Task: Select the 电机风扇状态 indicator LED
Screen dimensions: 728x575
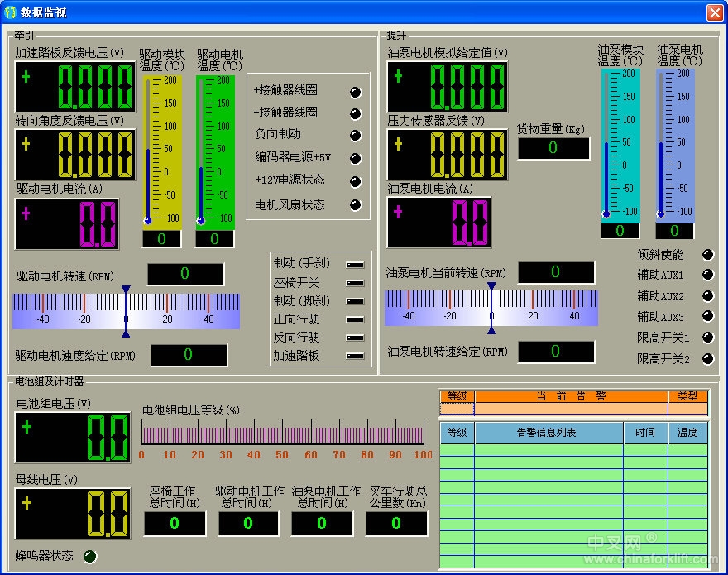Action: pyautogui.click(x=356, y=205)
